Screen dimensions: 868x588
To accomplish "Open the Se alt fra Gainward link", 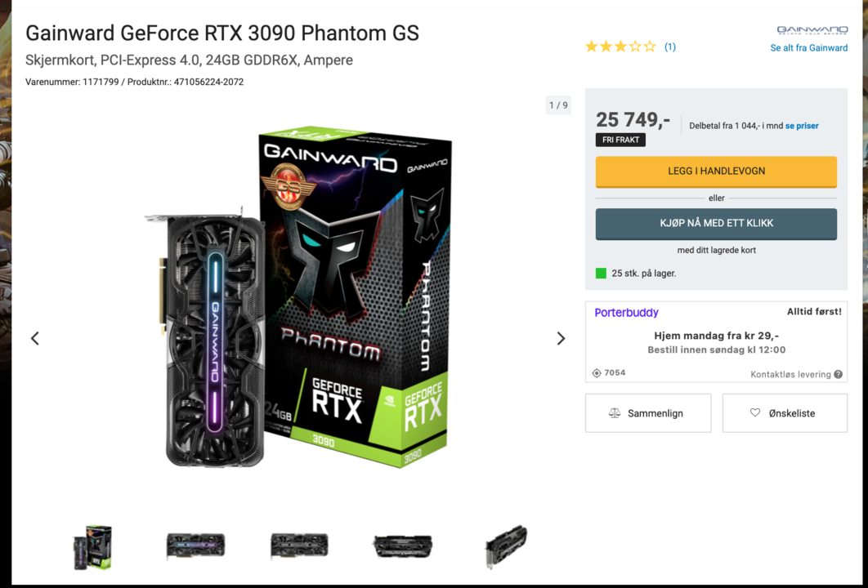I will (808, 47).
